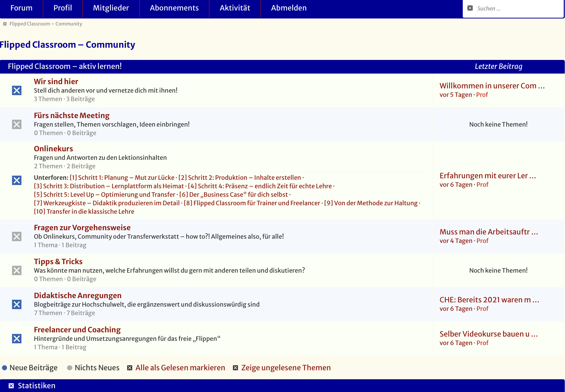Click Zeige ungelesene Themen link
This screenshot has height=392, width=565.
coord(286,368)
